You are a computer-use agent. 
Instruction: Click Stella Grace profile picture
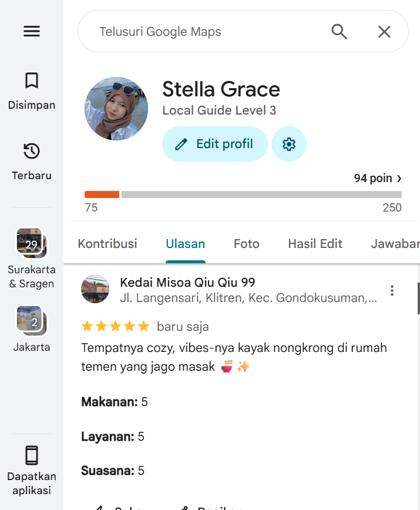tap(116, 109)
